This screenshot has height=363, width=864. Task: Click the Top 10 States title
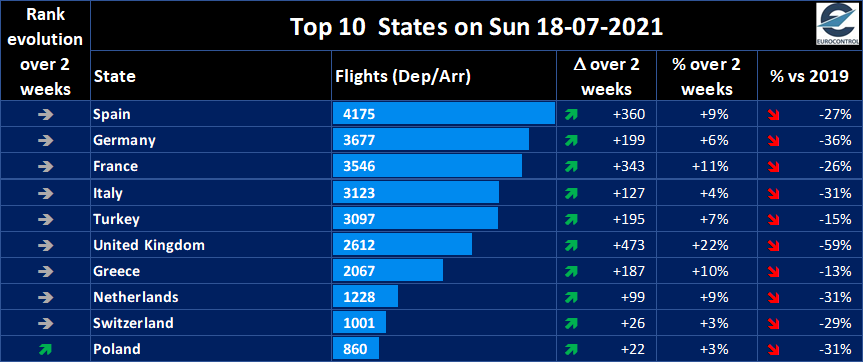[476, 26]
